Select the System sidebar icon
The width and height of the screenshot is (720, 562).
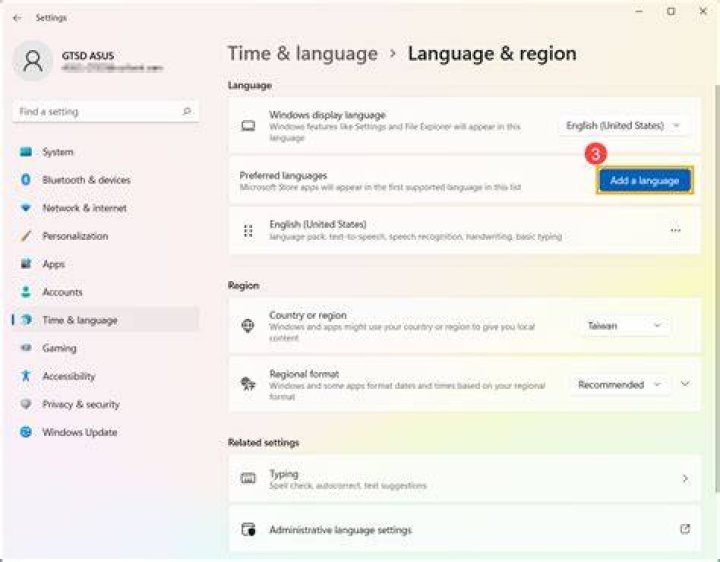tap(26, 152)
